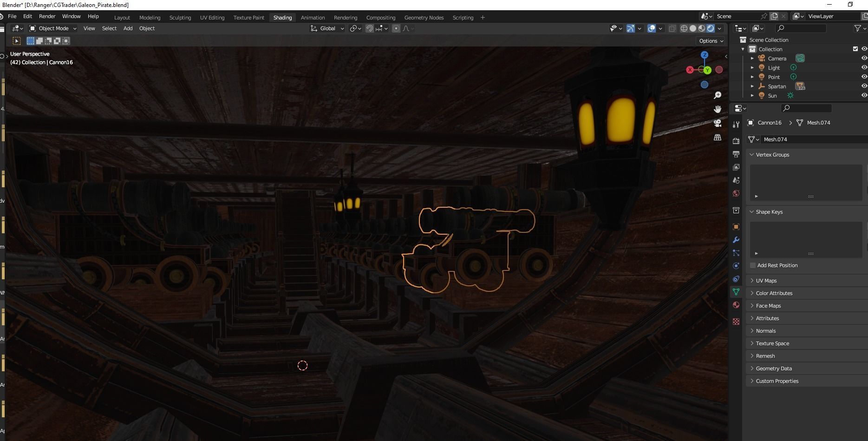This screenshot has width=868, height=441.
Task: Add a new workspace with plus button
Action: click(483, 18)
